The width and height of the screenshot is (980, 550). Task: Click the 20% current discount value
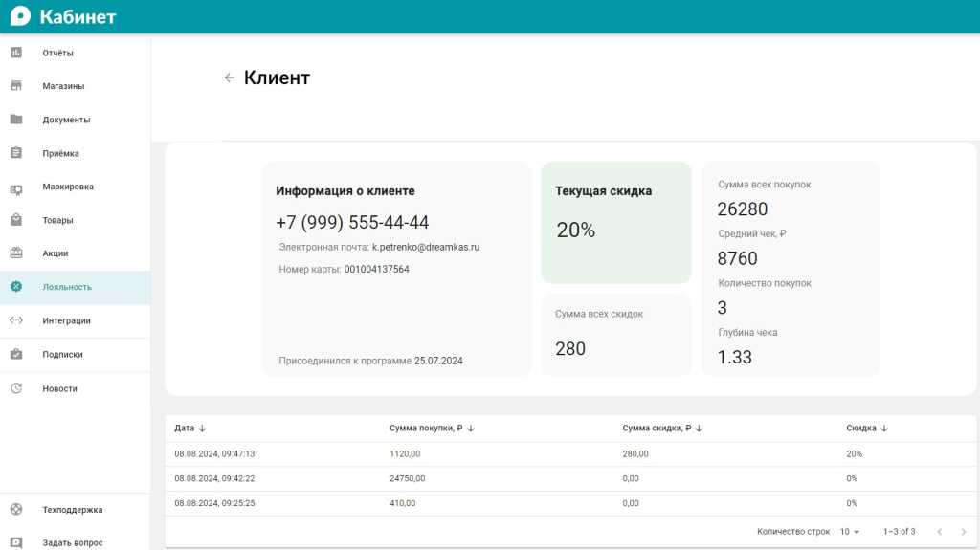pos(575,230)
